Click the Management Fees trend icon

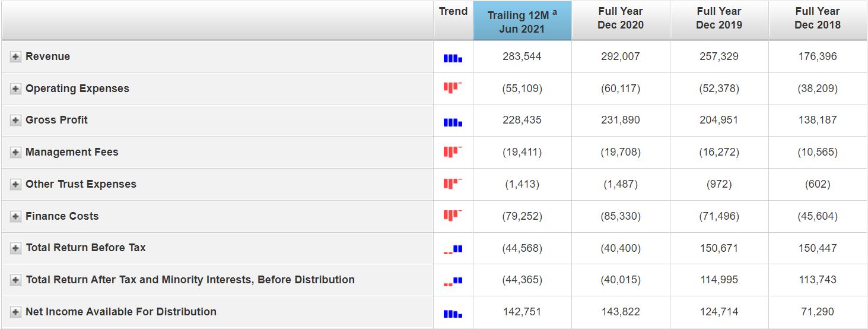(x=453, y=153)
